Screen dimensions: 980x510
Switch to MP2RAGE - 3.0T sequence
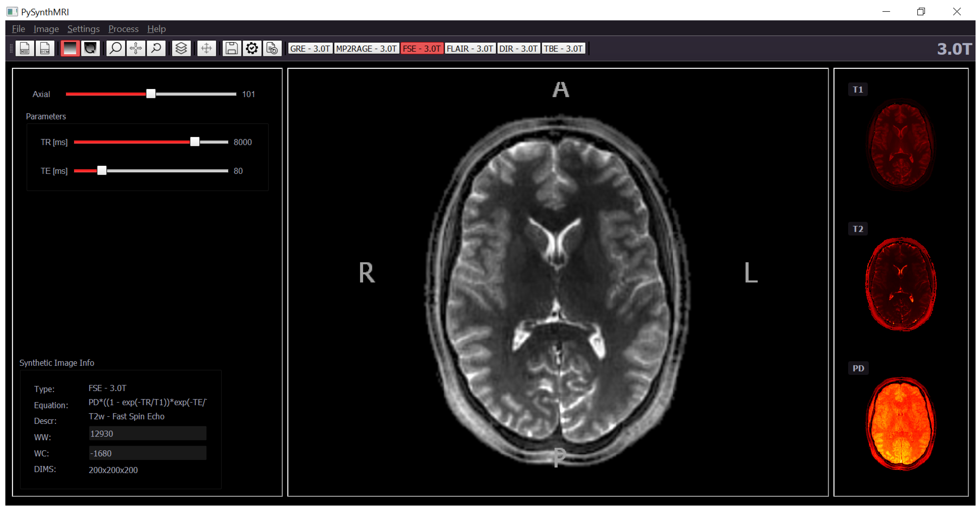click(x=366, y=49)
